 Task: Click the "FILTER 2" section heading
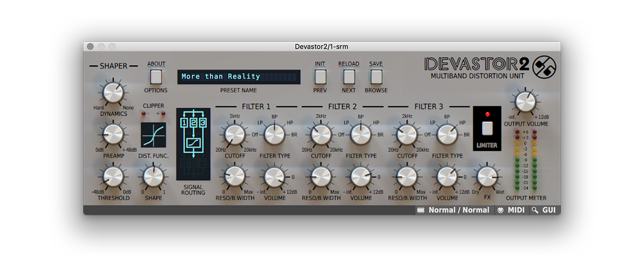(x=342, y=106)
